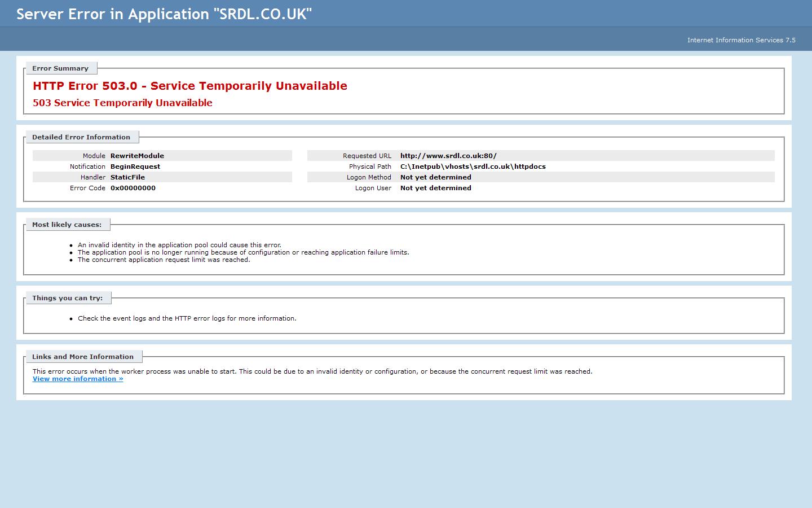Viewport: 812px width, 508px height.
Task: Click the "Server Error in Application" page title
Action: coord(164,14)
